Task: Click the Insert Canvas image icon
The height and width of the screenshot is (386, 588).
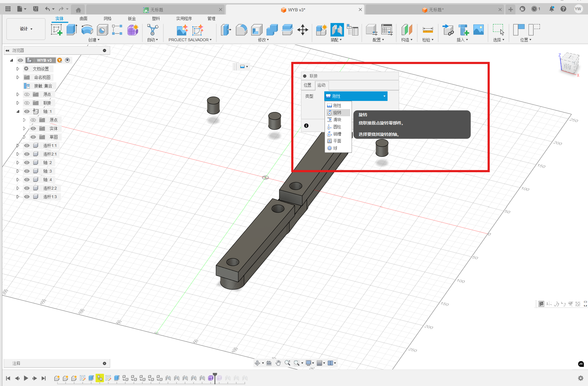Action: (x=478, y=30)
